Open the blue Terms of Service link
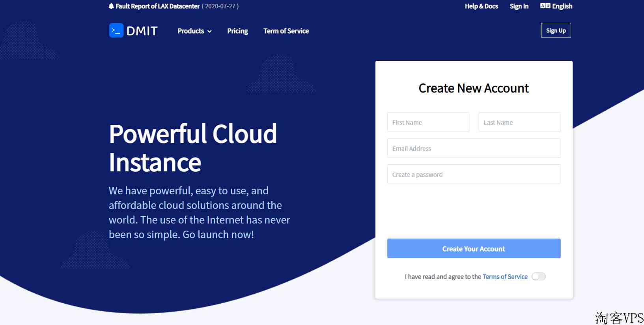Screen dimensions: 644x325 [x=505, y=276]
